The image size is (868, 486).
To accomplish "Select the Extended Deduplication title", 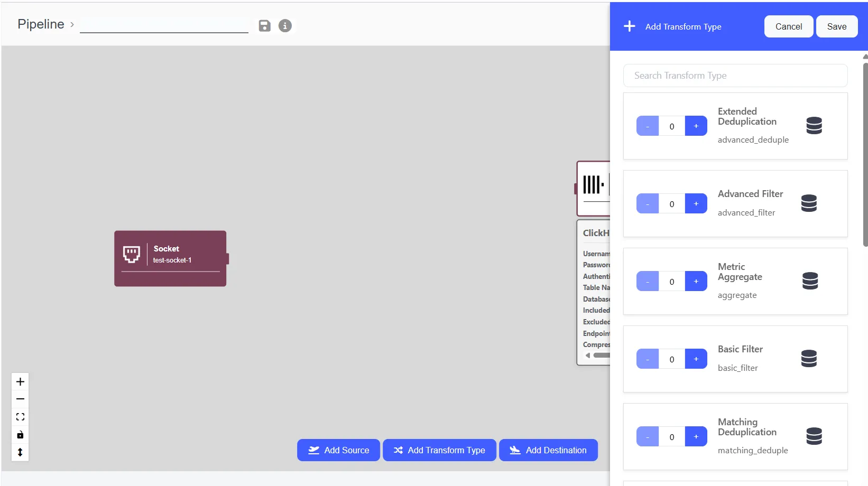I will 747,116.
